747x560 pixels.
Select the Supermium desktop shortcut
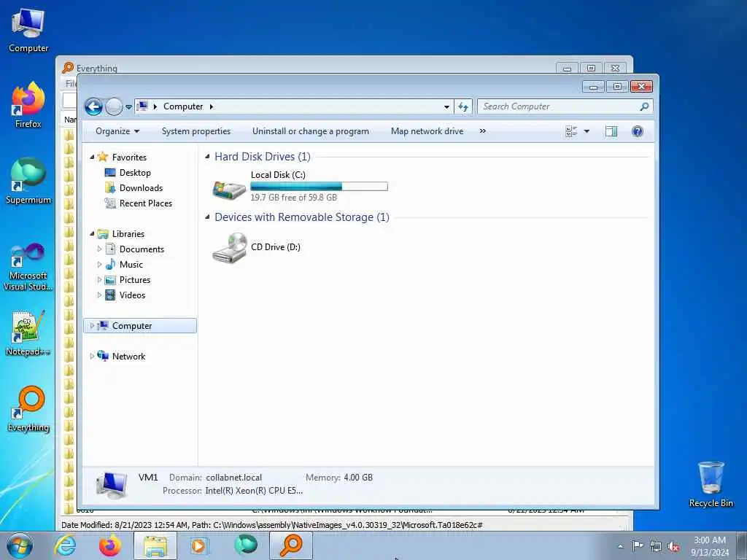(28, 182)
